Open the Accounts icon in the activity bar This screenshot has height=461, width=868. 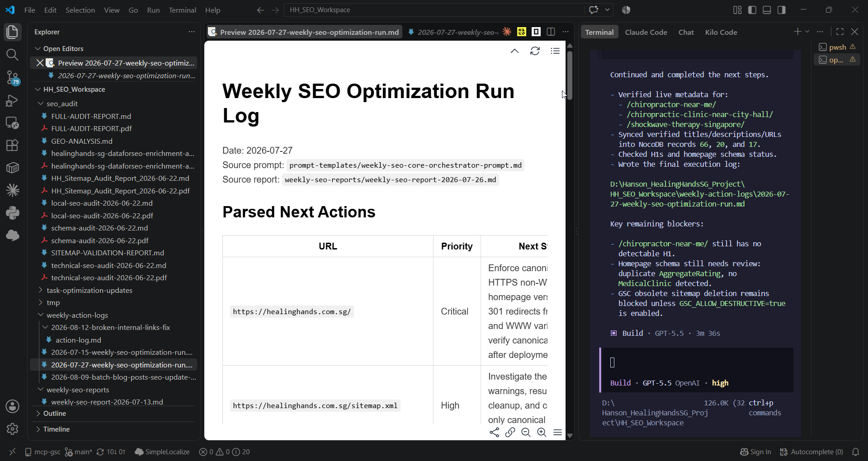click(x=12, y=406)
